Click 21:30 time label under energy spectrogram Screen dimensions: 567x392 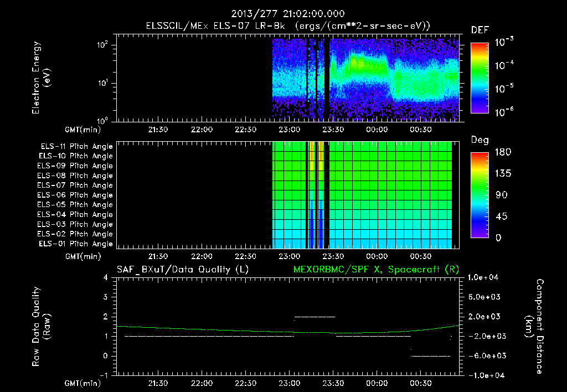click(x=158, y=130)
